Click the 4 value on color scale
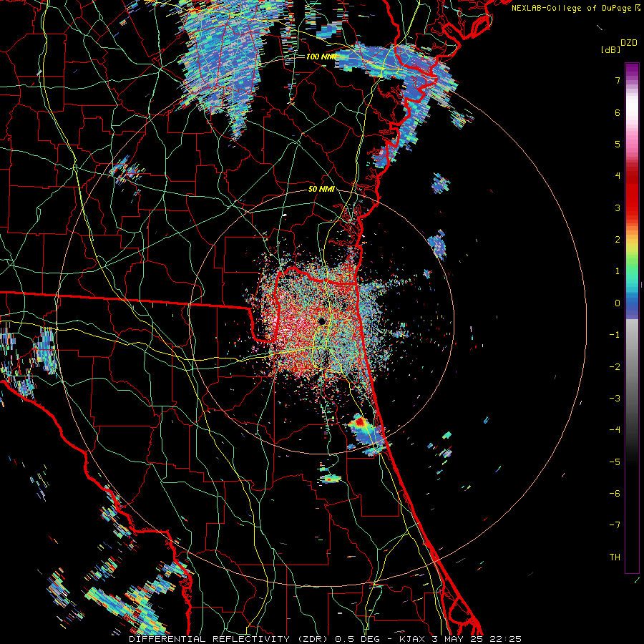The image size is (644, 644). pyautogui.click(x=618, y=176)
